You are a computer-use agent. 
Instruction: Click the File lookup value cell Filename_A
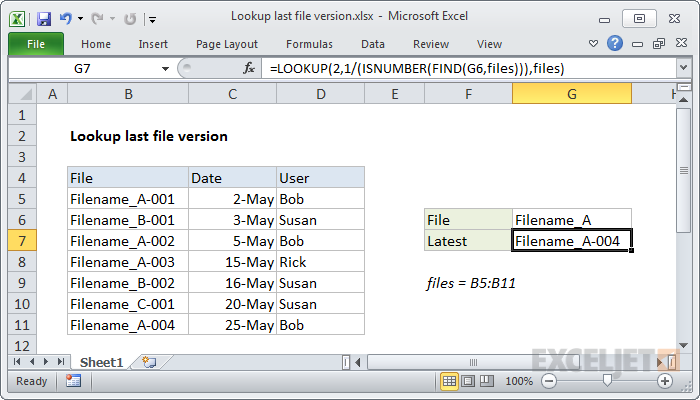click(x=572, y=220)
